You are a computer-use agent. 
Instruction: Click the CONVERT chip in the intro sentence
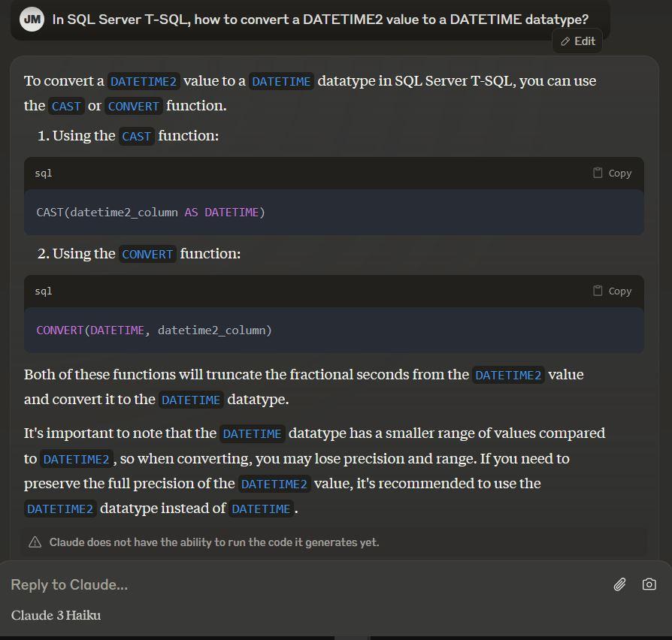[x=134, y=106]
